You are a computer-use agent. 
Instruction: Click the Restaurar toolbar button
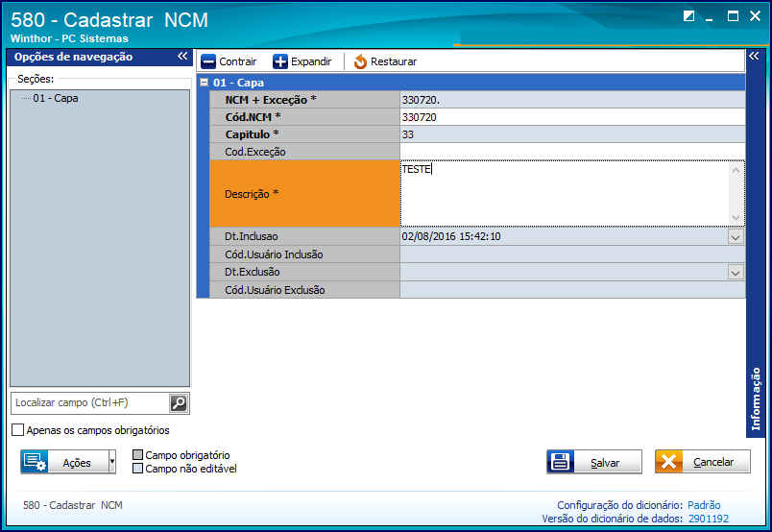pos(385,61)
